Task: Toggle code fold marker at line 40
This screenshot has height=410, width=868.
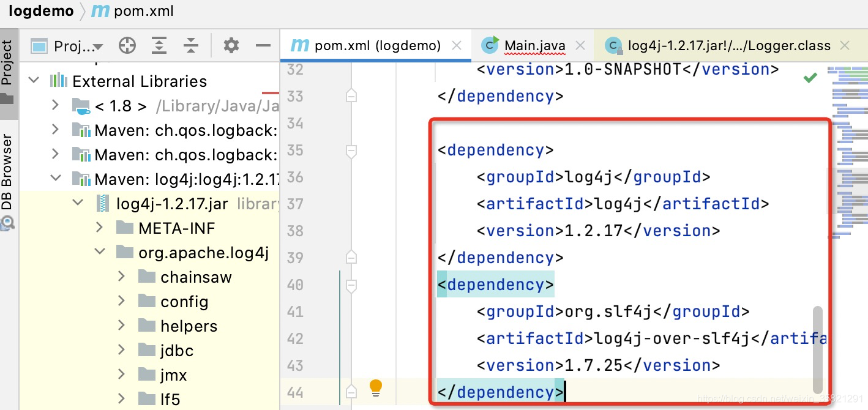Action: click(351, 285)
